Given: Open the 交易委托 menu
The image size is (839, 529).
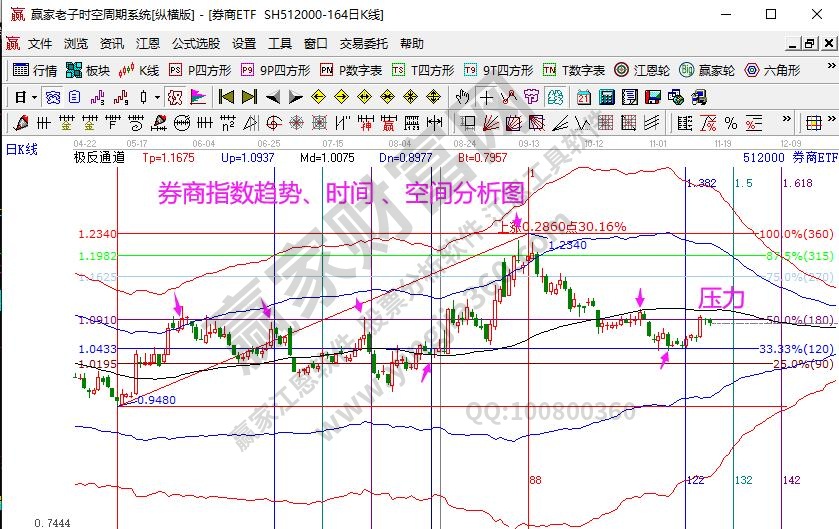Looking at the screenshot, I should [x=364, y=44].
